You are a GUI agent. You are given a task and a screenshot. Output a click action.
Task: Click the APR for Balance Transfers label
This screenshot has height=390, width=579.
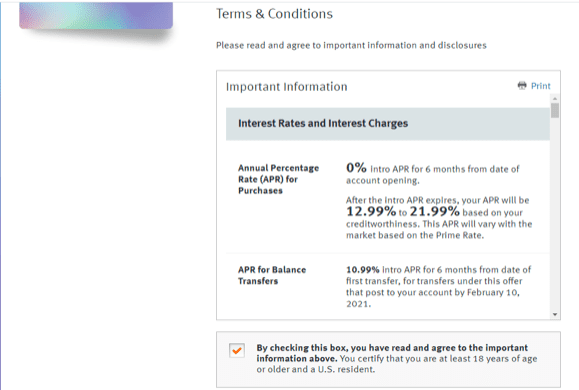[x=272, y=276]
